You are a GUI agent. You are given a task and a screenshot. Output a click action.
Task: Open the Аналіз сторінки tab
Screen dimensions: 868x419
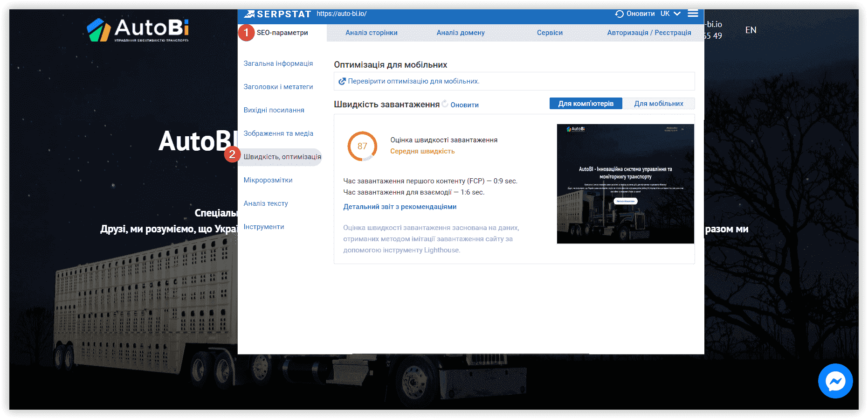372,33
